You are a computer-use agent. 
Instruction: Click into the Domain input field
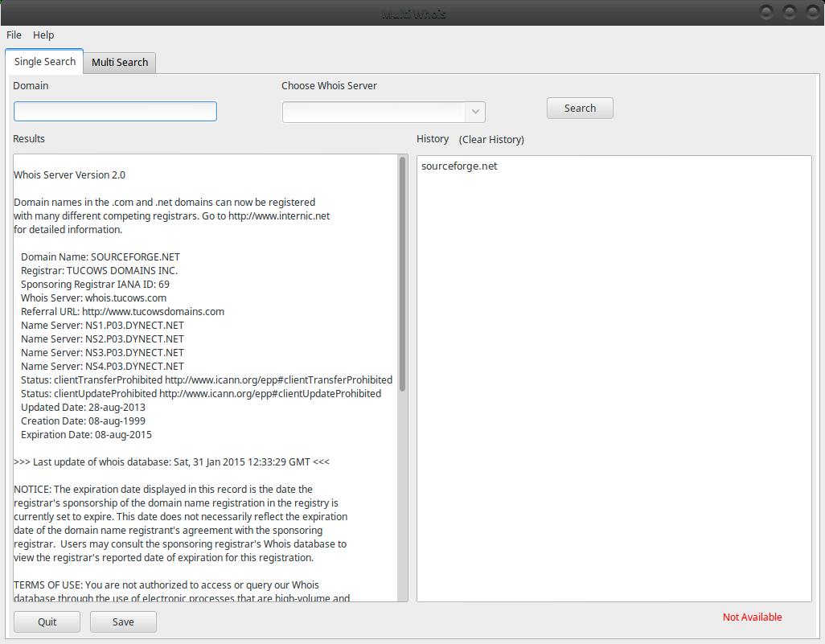click(115, 111)
